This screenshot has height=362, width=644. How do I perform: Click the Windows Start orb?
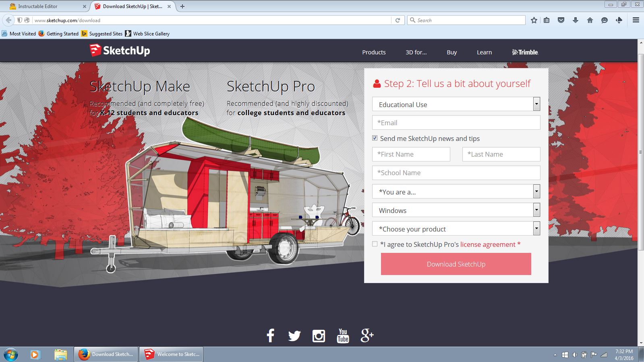(x=10, y=354)
